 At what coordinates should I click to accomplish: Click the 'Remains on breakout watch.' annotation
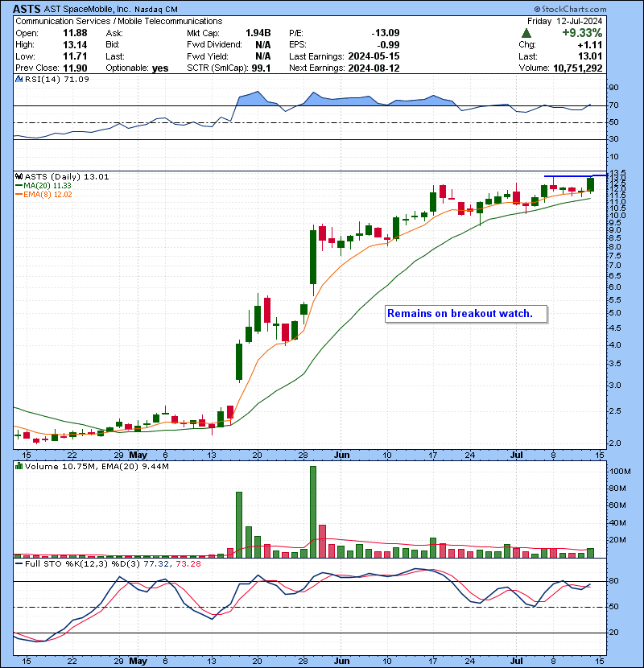466,314
